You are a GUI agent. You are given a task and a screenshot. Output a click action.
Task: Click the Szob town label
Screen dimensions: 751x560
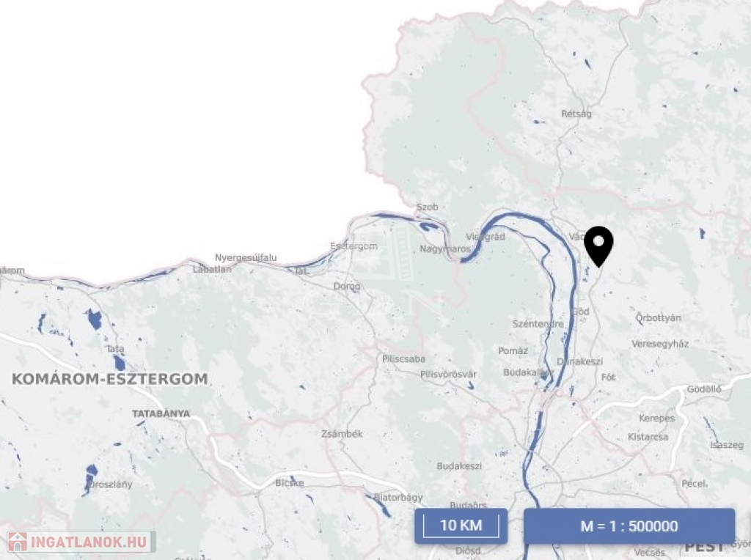(x=428, y=207)
